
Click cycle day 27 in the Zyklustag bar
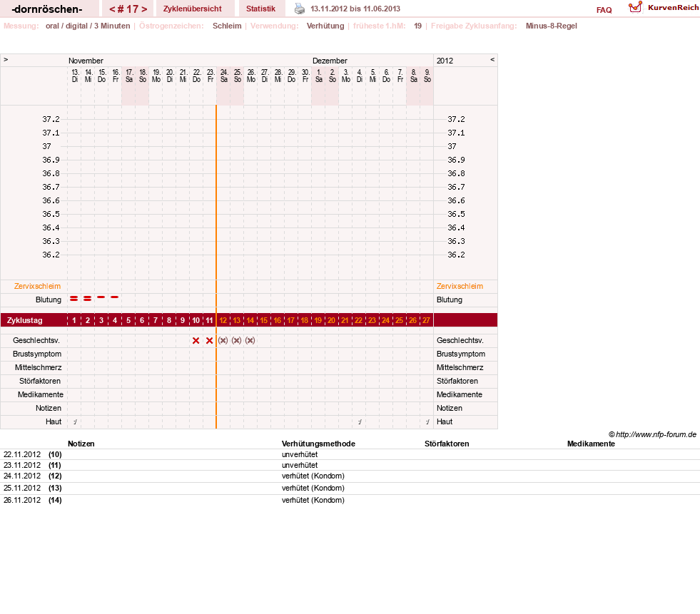426,320
